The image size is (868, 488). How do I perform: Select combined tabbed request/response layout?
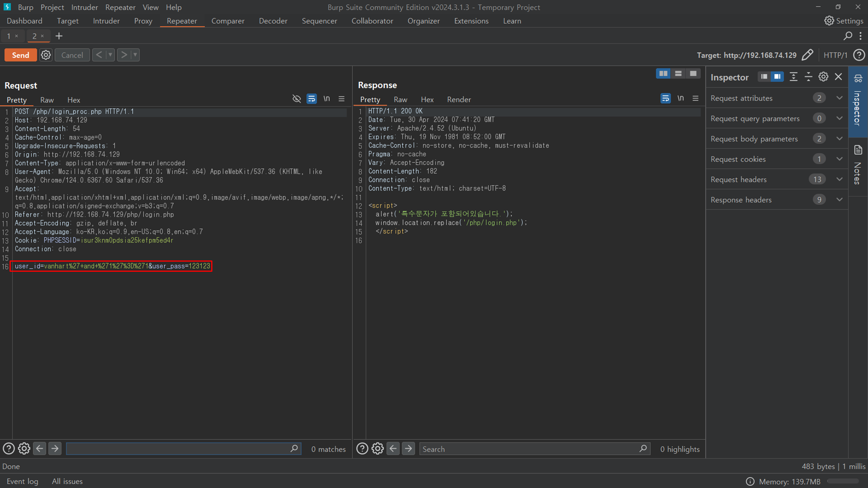693,73
